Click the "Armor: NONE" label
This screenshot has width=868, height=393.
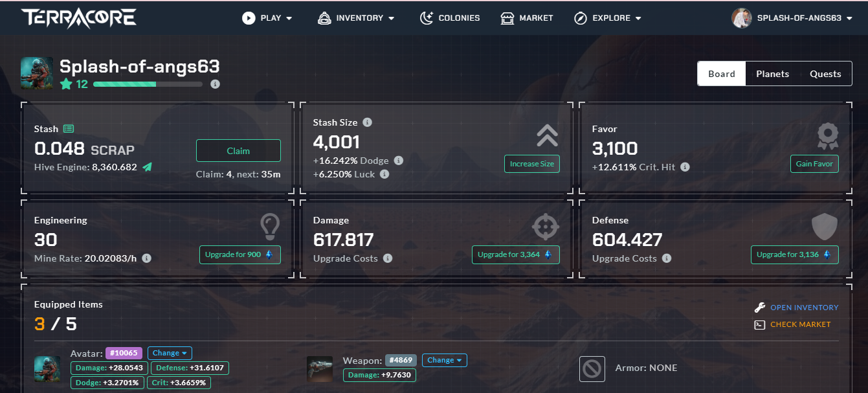(x=646, y=368)
